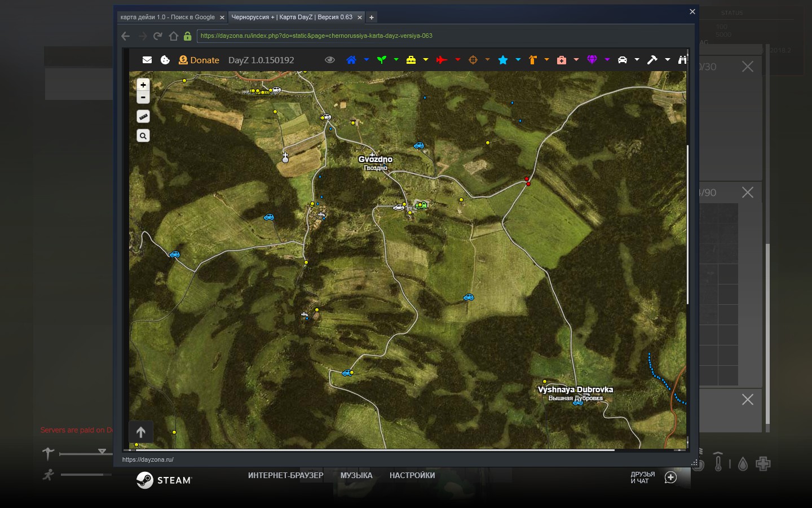Toggle blue star layer icon
The image size is (812, 508).
click(503, 60)
